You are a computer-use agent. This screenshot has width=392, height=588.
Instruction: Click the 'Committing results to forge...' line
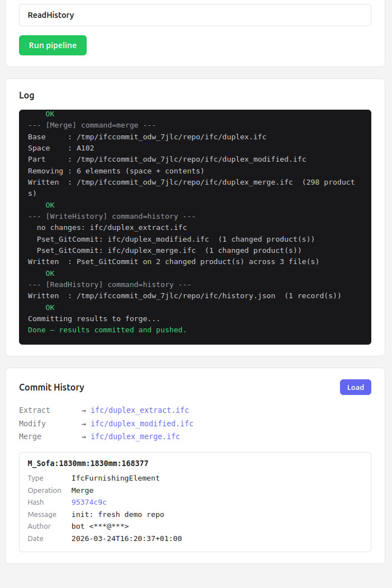tap(94, 319)
